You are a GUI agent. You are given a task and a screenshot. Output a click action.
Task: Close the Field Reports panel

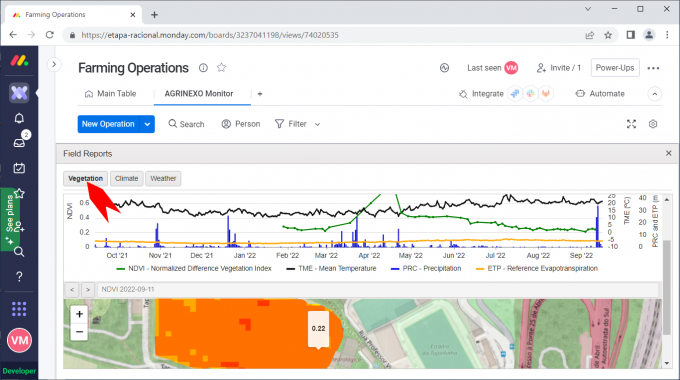click(x=668, y=153)
